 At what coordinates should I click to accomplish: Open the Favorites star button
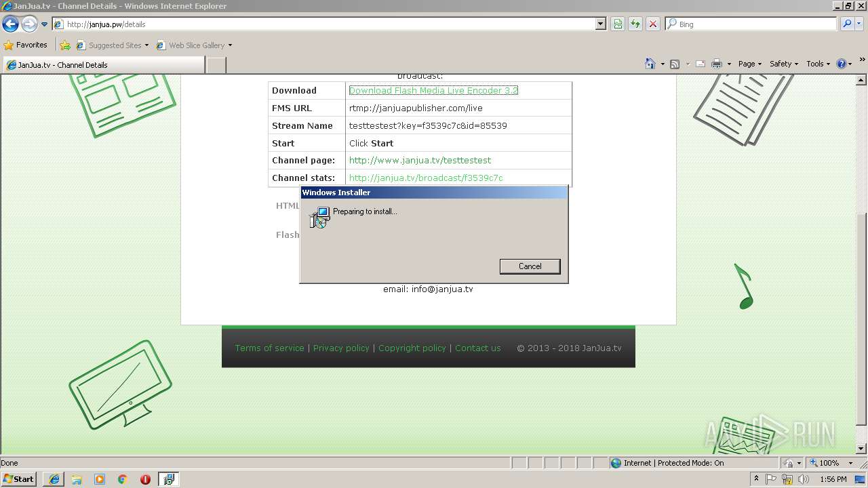pos(26,45)
